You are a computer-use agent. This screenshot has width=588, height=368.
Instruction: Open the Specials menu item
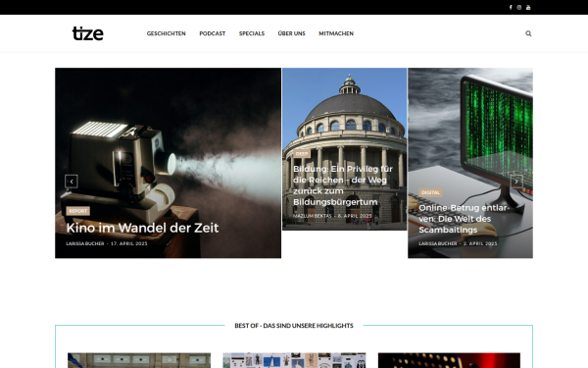point(252,33)
